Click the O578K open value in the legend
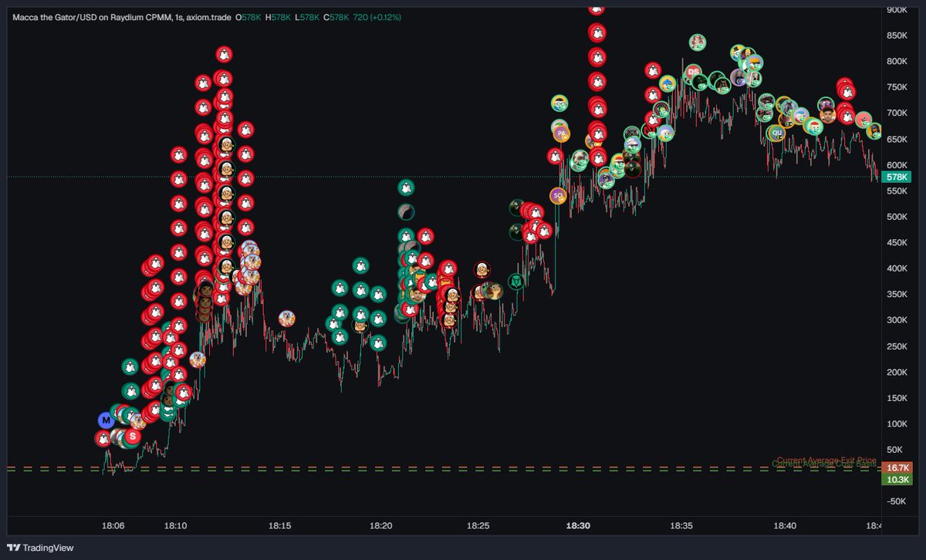 [248, 16]
